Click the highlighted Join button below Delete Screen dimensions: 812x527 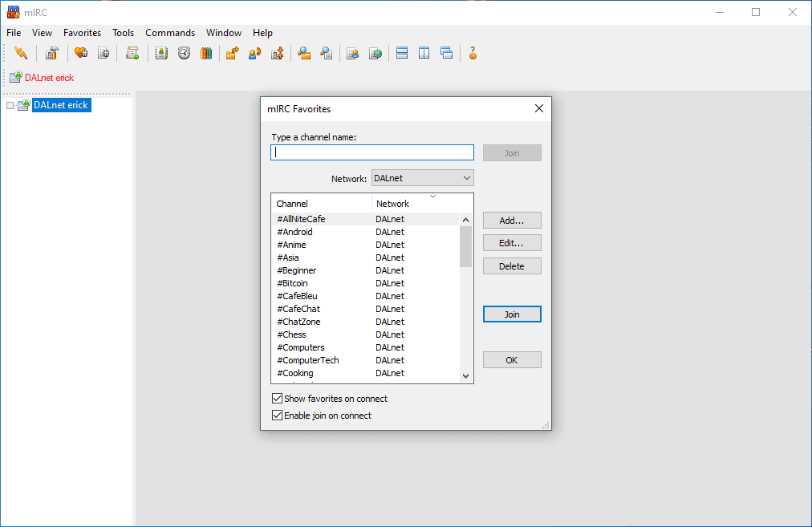click(512, 314)
